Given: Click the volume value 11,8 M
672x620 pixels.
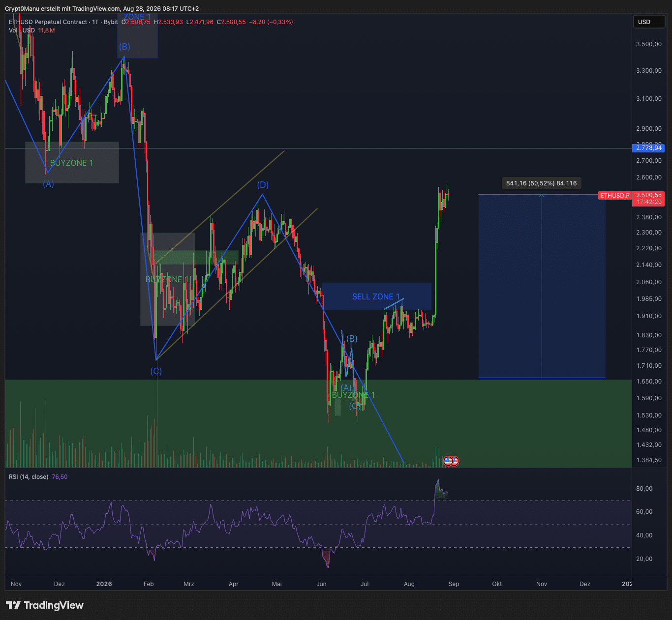Looking at the screenshot, I should tap(47, 30).
